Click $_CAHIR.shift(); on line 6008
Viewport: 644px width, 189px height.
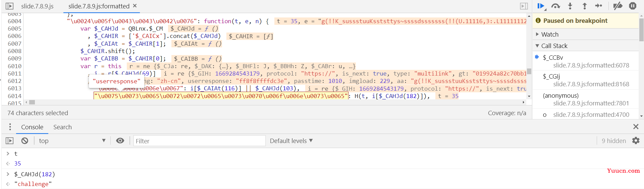[x=108, y=51]
